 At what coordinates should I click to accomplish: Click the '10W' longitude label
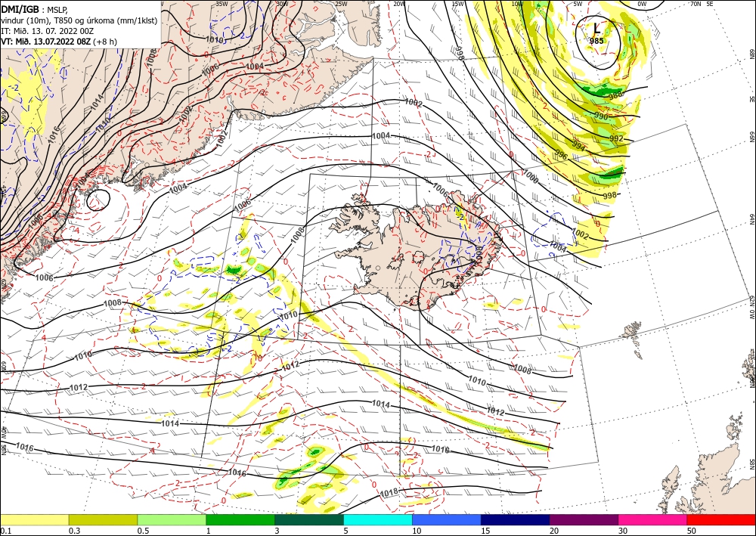pyautogui.click(x=517, y=4)
